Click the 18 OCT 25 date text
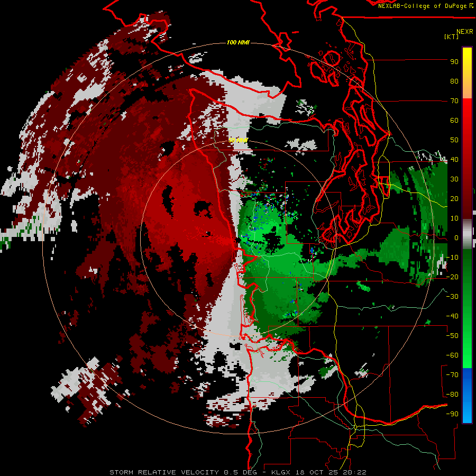 (x=317, y=472)
